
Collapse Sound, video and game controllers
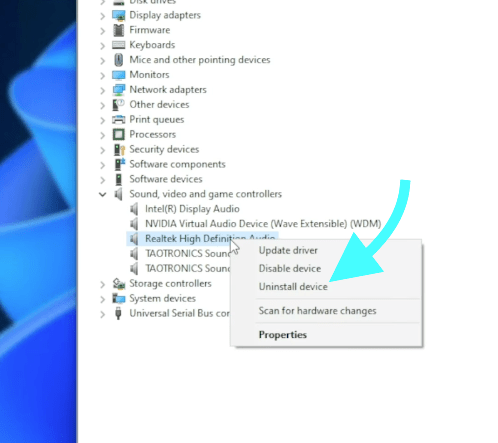pos(103,195)
